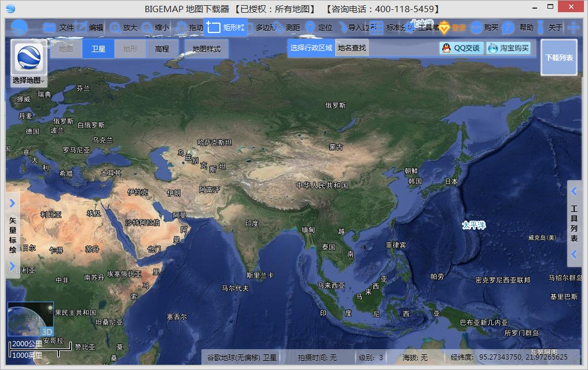Click the 哈萨克斯坦 map label
Image resolution: width=588 pixels, height=370 pixels.
click(214, 142)
